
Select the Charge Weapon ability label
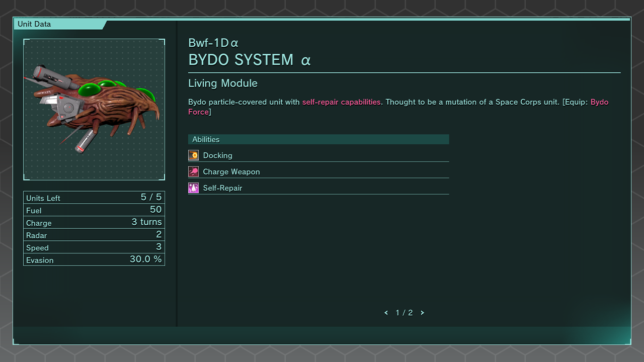point(231,172)
